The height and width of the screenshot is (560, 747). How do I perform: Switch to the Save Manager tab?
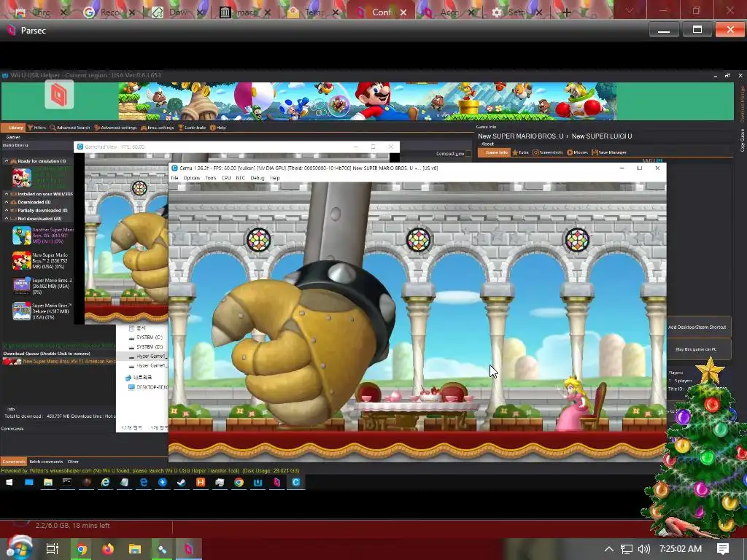tap(609, 152)
